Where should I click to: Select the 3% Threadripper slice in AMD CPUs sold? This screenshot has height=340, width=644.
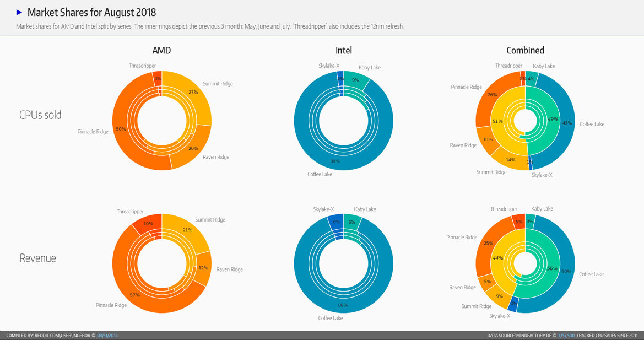[x=158, y=78]
